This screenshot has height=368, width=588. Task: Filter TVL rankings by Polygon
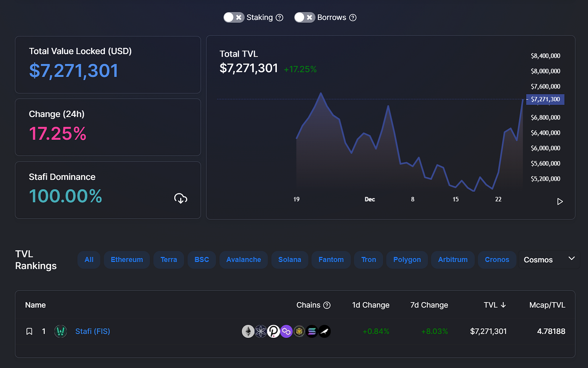point(407,260)
